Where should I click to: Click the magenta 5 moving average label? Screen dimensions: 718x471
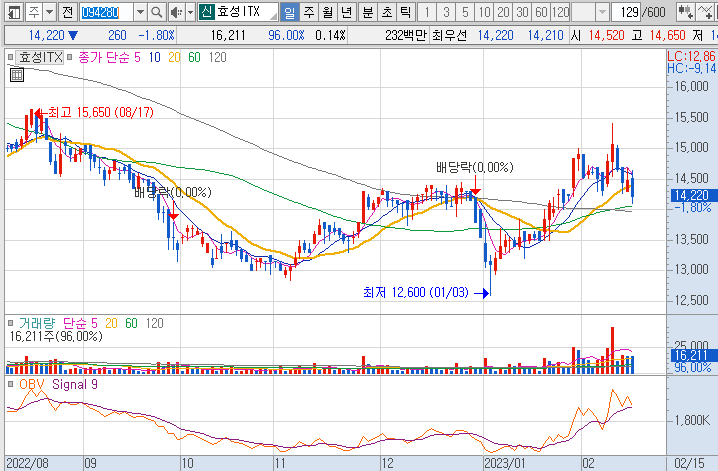coord(137,57)
